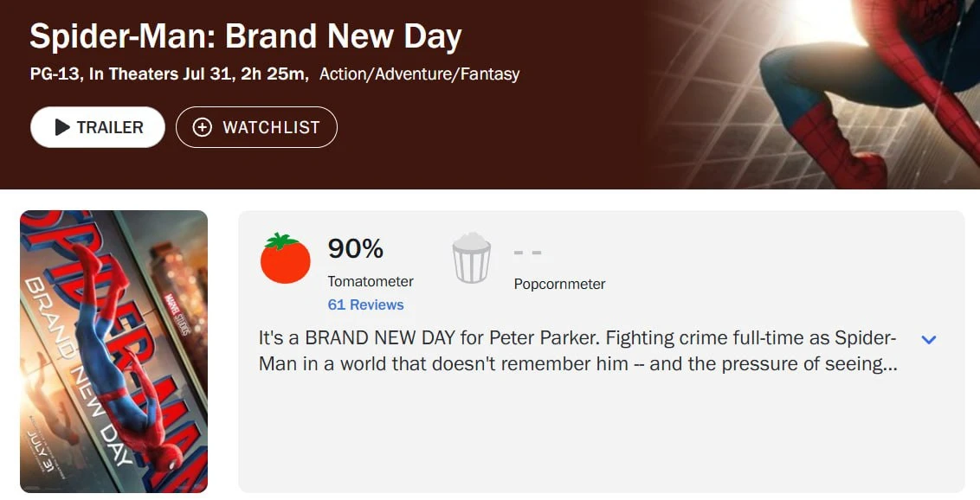
Task: Click the play triangle icon in TRAILER
Action: [61, 127]
